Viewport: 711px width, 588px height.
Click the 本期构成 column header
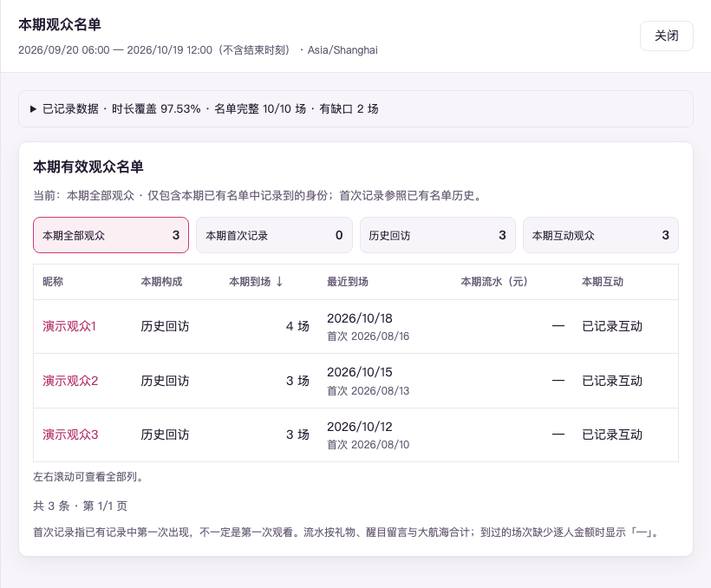point(161,282)
